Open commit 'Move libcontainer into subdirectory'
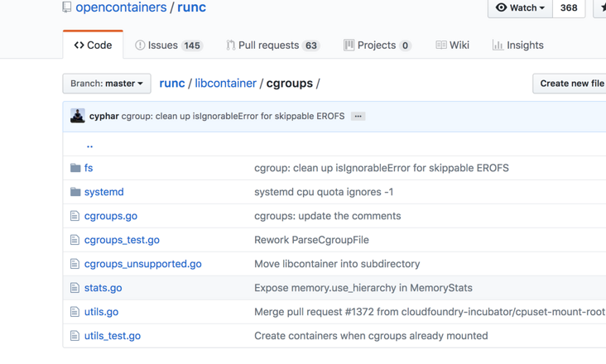The height and width of the screenshot is (364, 606). click(x=337, y=264)
